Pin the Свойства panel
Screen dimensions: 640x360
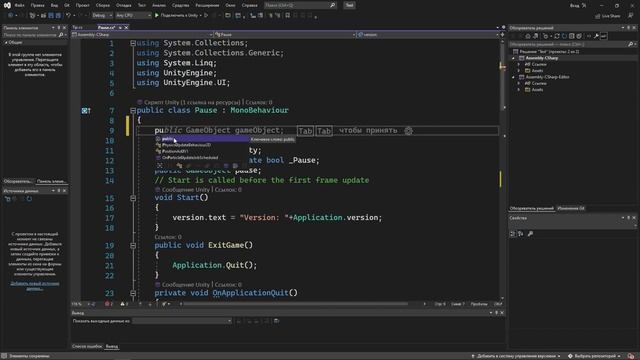[x=629, y=218]
